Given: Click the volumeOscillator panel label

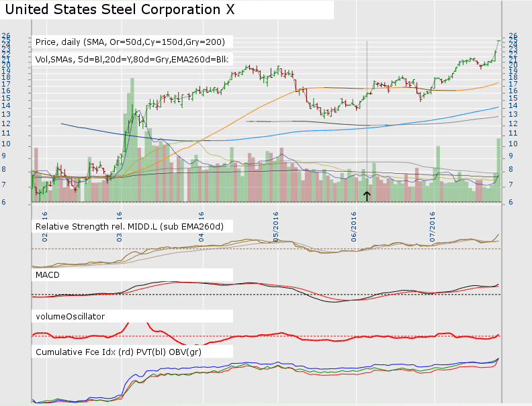Looking at the screenshot, I should point(70,315).
